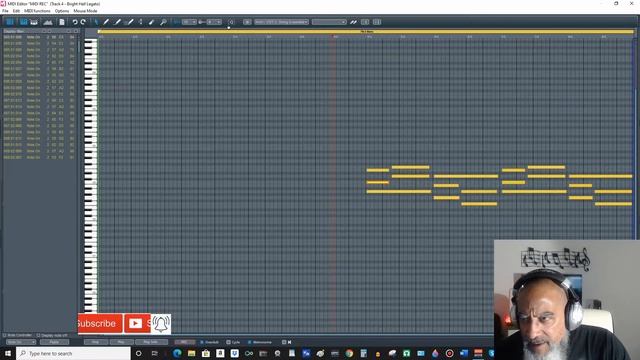Open Microsoft Store from the taskbar
640x360 pixels.
(206, 353)
